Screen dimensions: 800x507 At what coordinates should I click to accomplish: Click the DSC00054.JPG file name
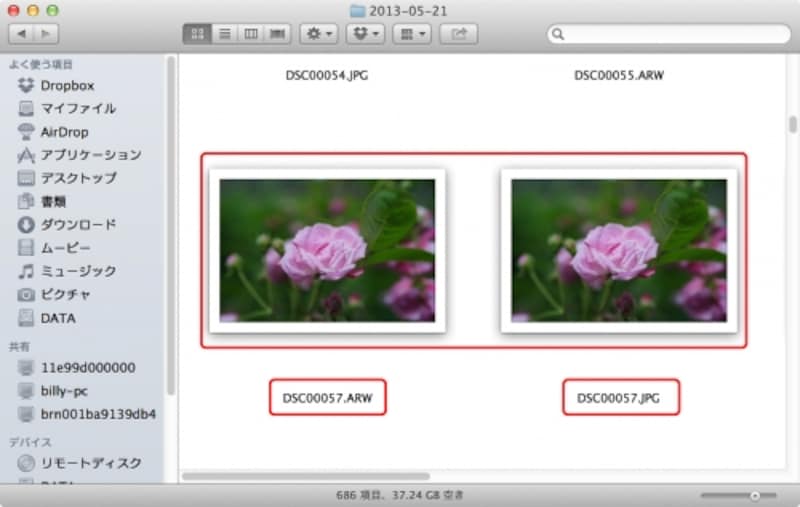click(327, 75)
